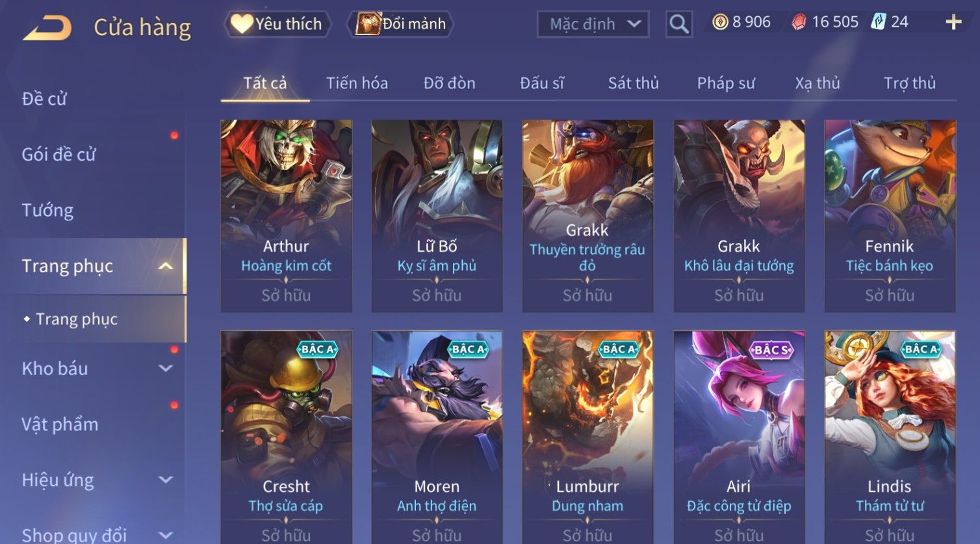Image resolution: width=980 pixels, height=544 pixels.
Task: Expand the Kho báu sidebar menu
Action: [166, 369]
